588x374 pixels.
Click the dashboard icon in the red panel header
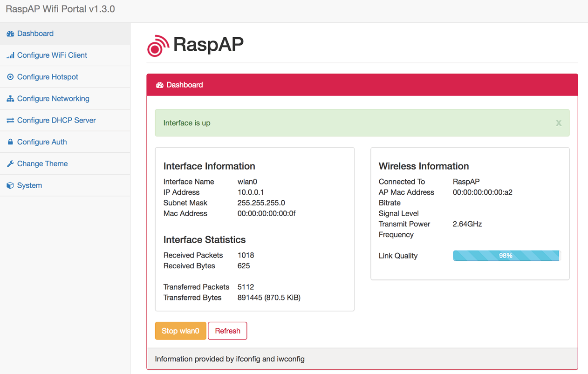tap(159, 84)
